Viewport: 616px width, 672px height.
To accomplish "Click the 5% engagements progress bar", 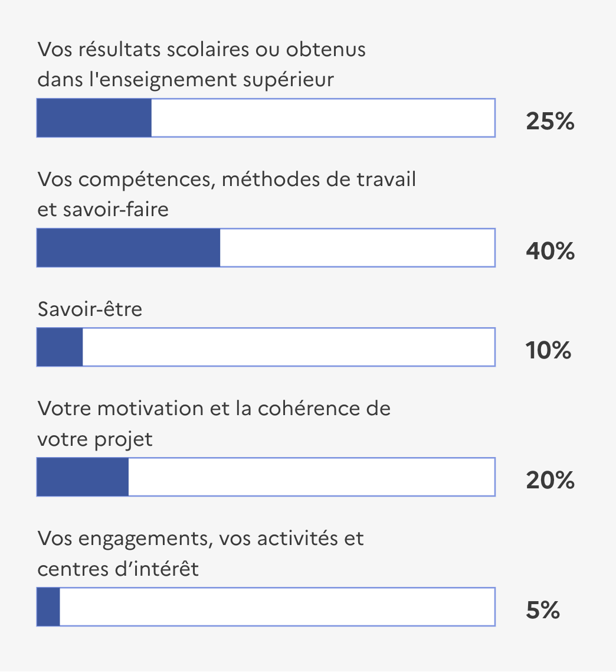I will coord(266,607).
